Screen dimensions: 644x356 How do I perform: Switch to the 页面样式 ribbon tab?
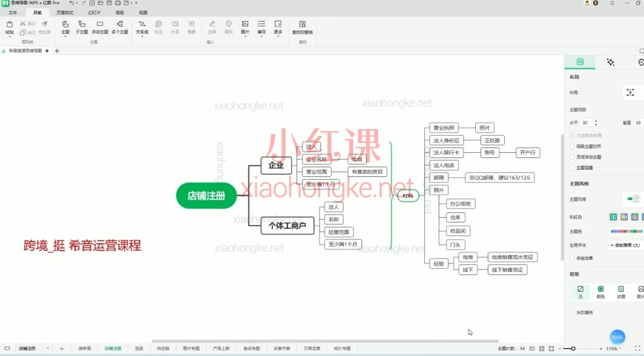click(64, 12)
